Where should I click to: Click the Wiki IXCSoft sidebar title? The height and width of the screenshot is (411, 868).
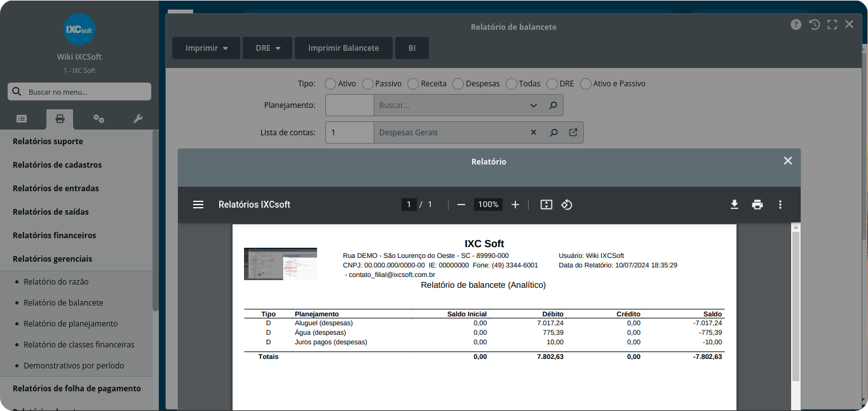(79, 57)
